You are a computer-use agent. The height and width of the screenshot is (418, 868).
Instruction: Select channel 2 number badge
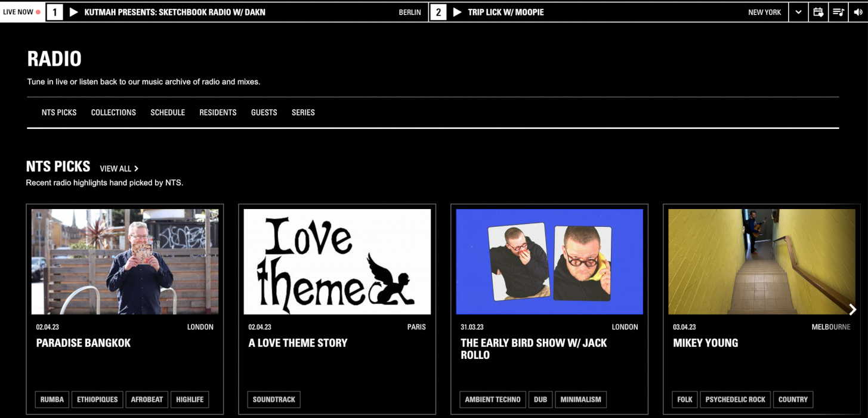(x=439, y=12)
